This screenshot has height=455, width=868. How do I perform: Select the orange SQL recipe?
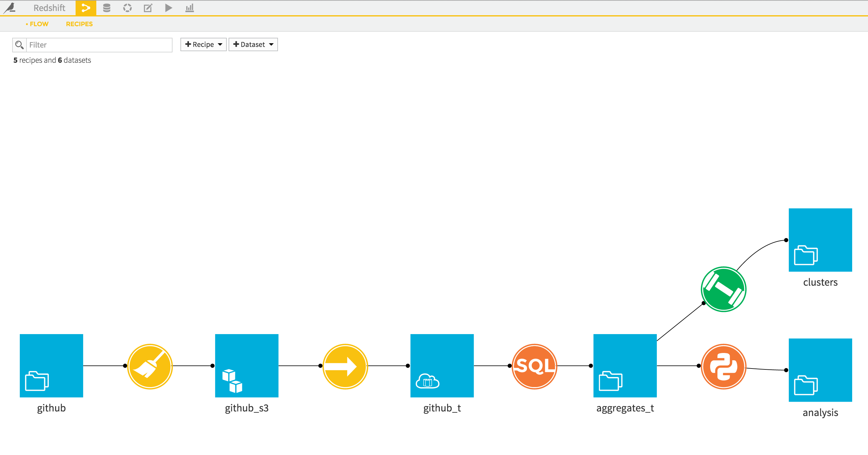534,366
